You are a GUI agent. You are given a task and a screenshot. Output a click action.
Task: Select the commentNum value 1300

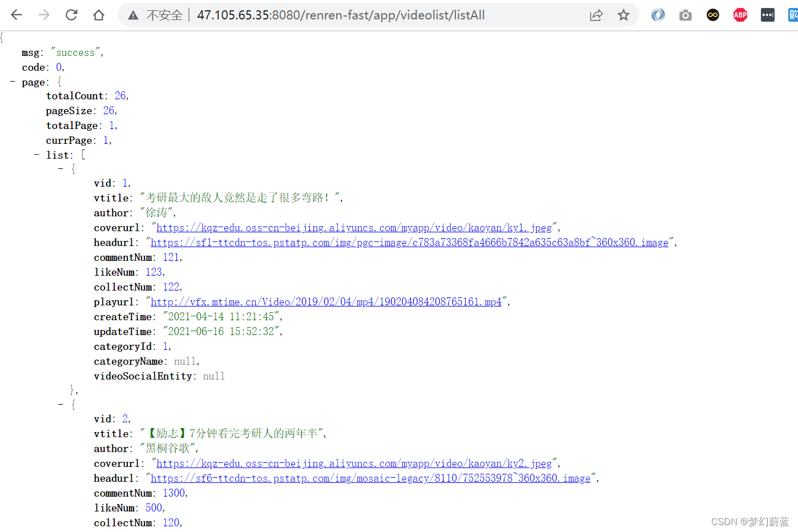click(174, 493)
